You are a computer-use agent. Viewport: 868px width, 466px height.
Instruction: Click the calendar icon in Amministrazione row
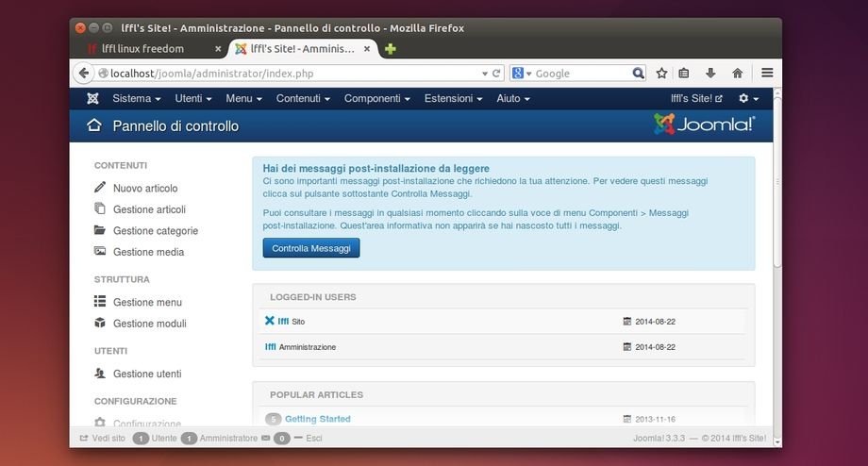(x=626, y=346)
